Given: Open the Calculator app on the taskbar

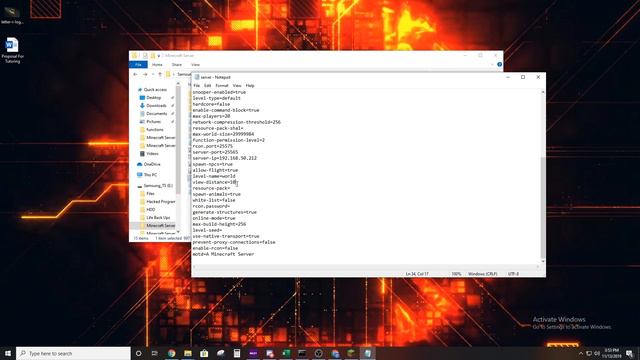Looking at the screenshot, I should point(237,353).
